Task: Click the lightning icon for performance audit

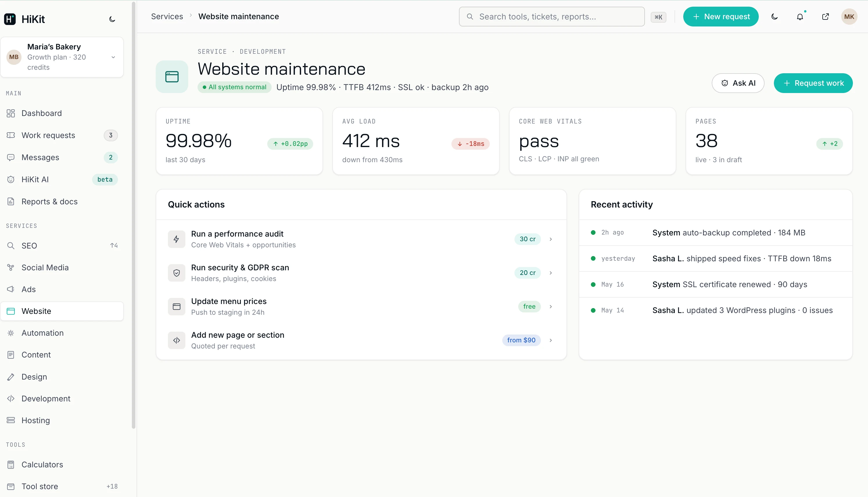Action: 176,239
